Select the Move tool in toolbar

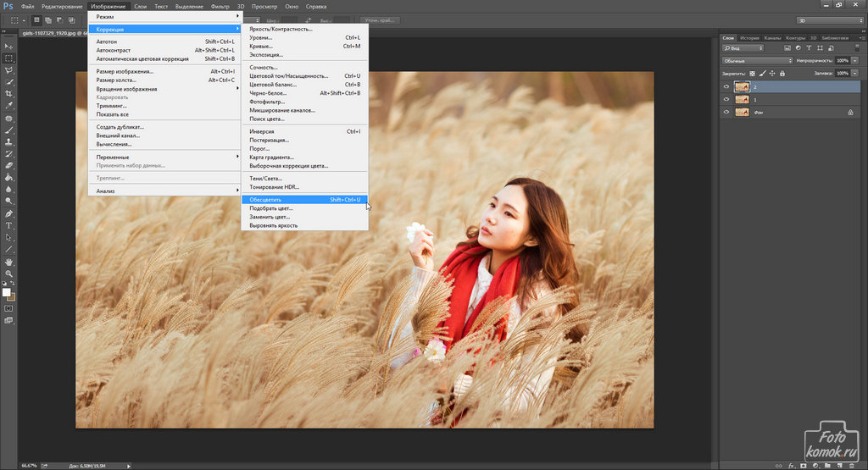[8, 47]
